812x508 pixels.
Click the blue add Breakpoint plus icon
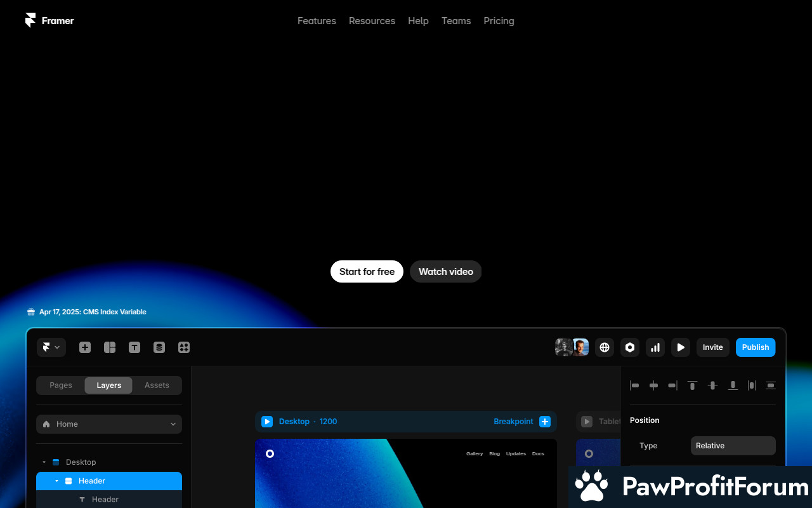tap(545, 422)
